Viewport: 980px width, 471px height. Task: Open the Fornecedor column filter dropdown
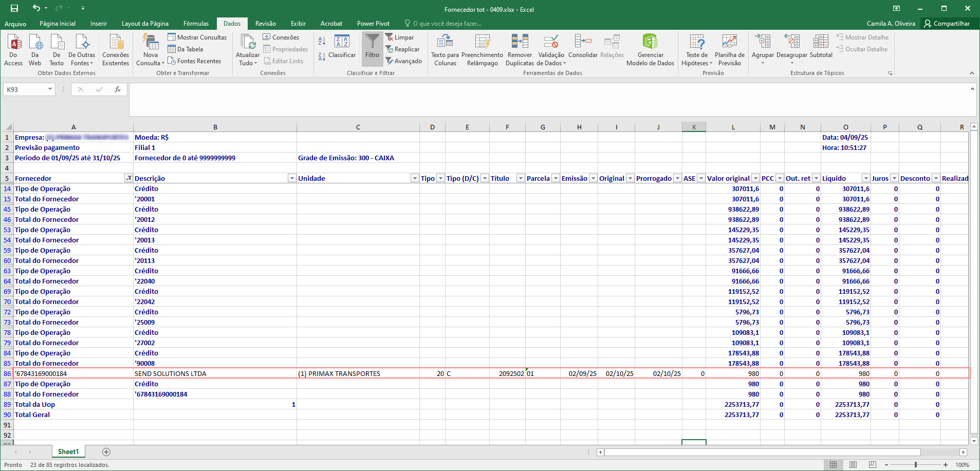click(128, 178)
